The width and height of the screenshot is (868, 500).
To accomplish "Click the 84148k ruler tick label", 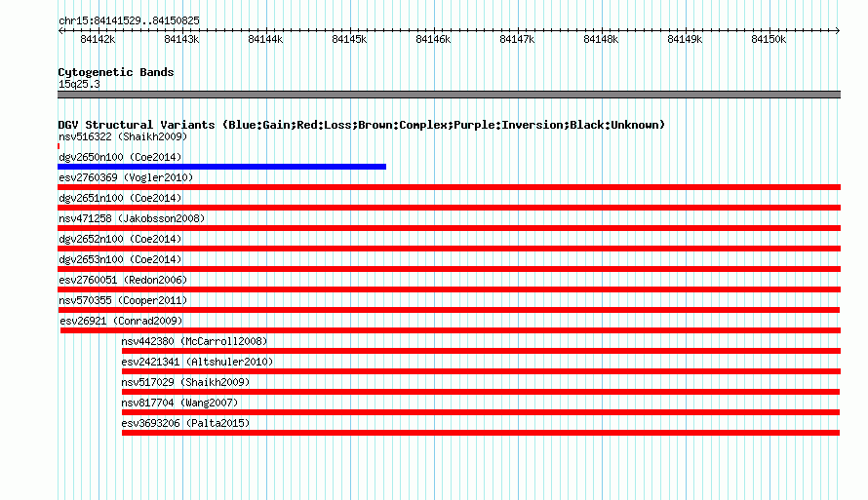I will pos(601,39).
